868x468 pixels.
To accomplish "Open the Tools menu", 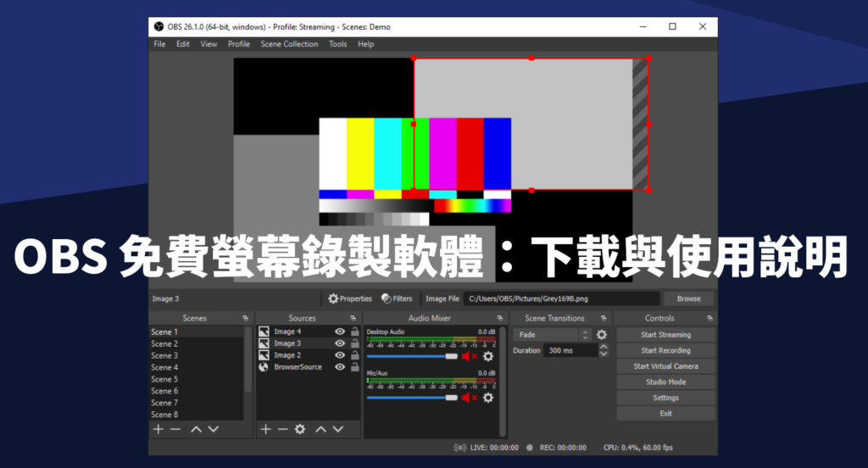I will pos(337,44).
